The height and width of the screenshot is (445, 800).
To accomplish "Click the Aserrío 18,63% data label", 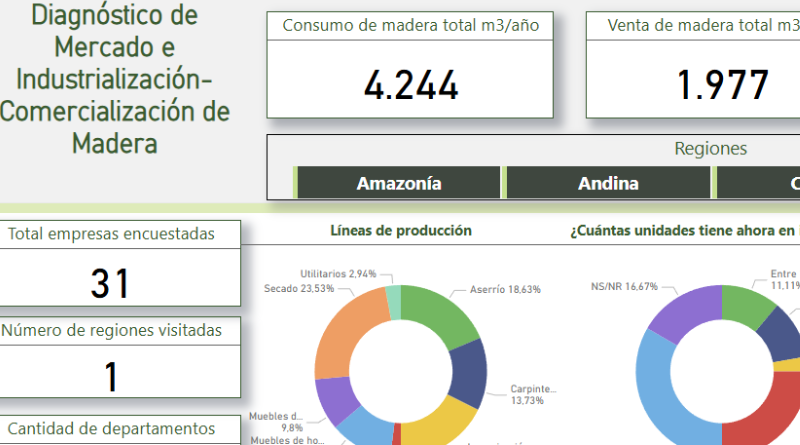I will (x=505, y=290).
